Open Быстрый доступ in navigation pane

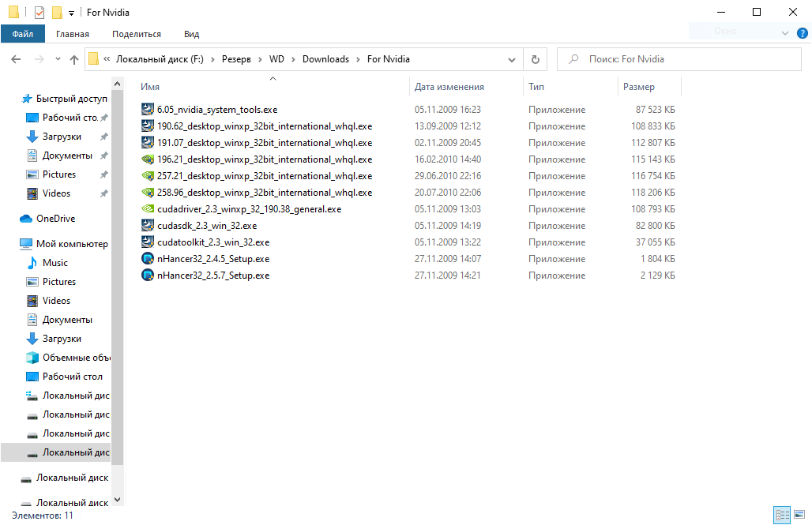click(64, 99)
